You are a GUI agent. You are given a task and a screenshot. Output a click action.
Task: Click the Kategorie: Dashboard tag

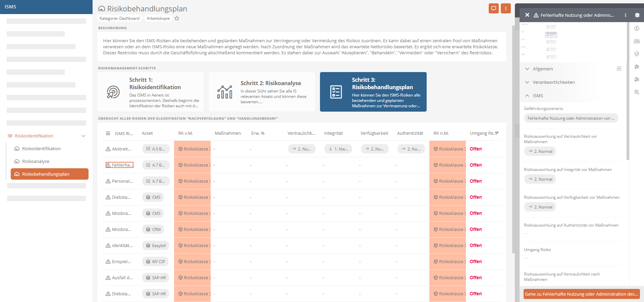point(119,18)
